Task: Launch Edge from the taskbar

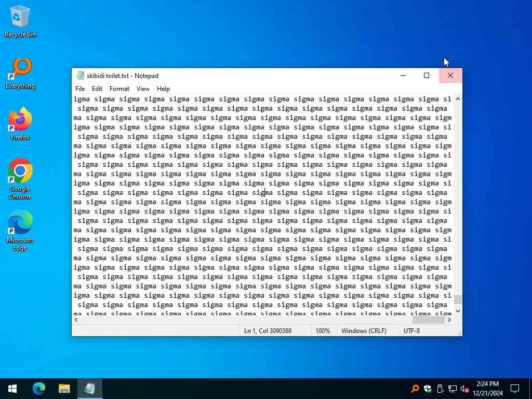Action: point(38,389)
